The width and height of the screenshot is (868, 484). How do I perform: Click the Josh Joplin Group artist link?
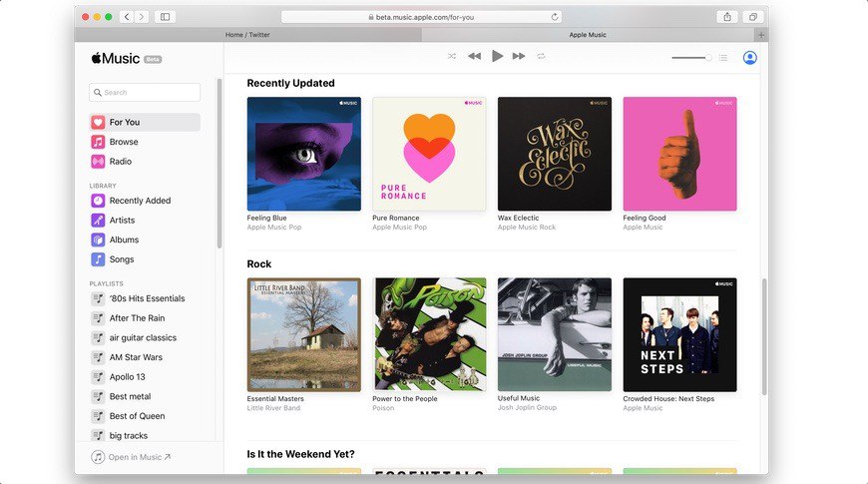(527, 407)
